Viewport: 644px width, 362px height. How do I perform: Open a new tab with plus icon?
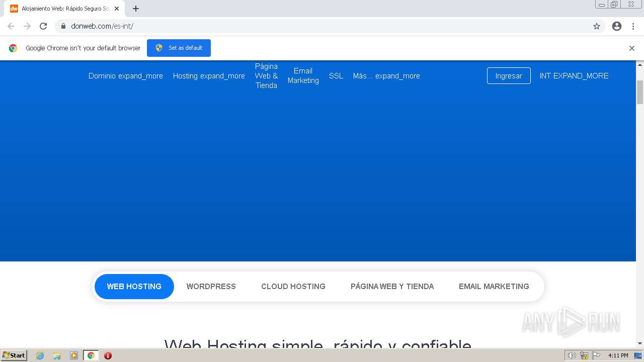tap(136, 9)
